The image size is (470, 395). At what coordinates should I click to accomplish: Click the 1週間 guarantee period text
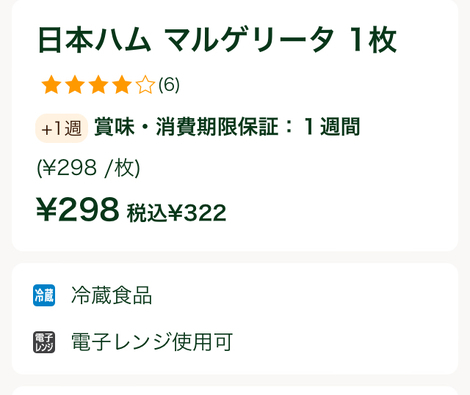[x=332, y=127]
